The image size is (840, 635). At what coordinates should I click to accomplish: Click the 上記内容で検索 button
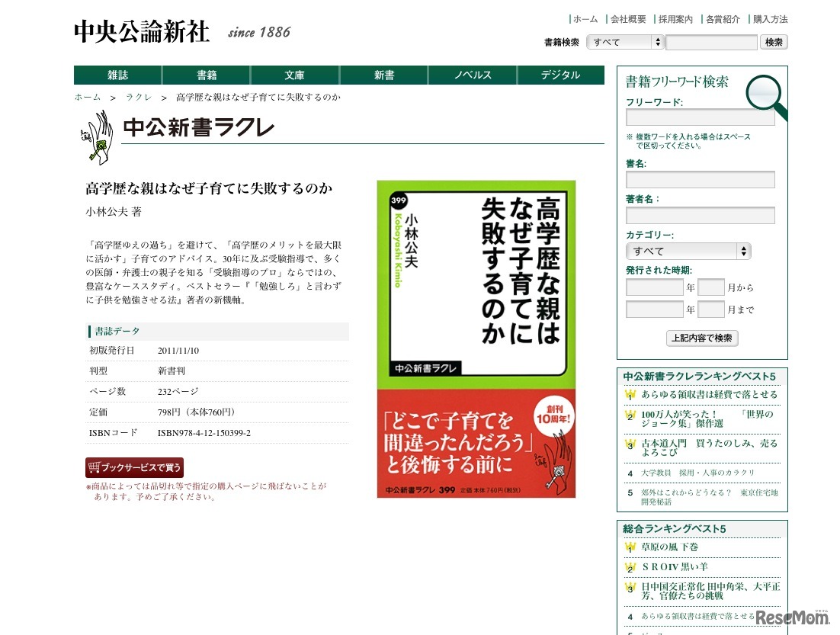point(702,338)
